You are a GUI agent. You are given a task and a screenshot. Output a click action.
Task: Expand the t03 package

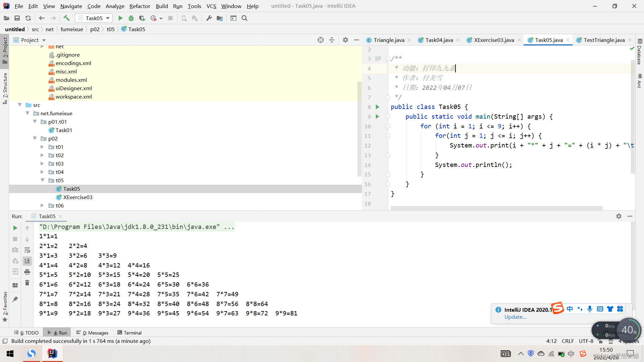point(42,164)
